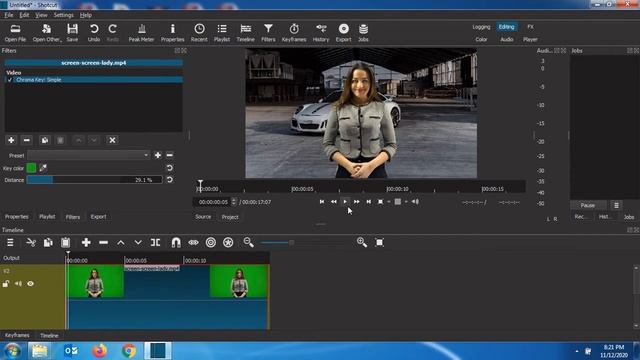The image size is (640, 360).
Task: Undo the last action
Action: pos(94,33)
